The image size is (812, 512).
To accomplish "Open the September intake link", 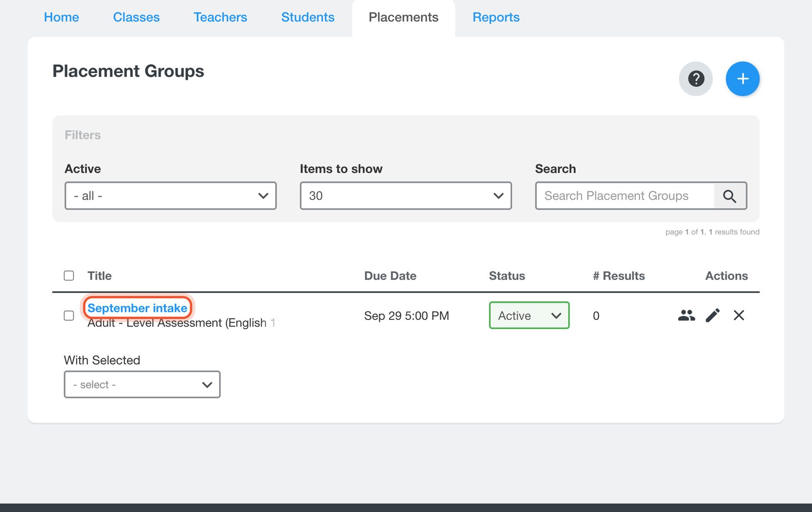I will (138, 308).
